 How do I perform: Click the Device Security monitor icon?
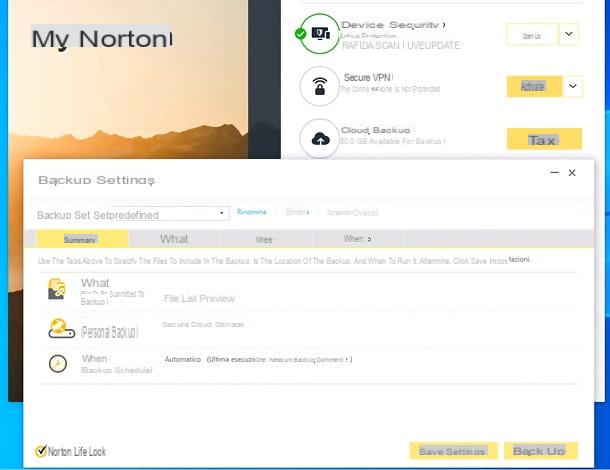(321, 34)
